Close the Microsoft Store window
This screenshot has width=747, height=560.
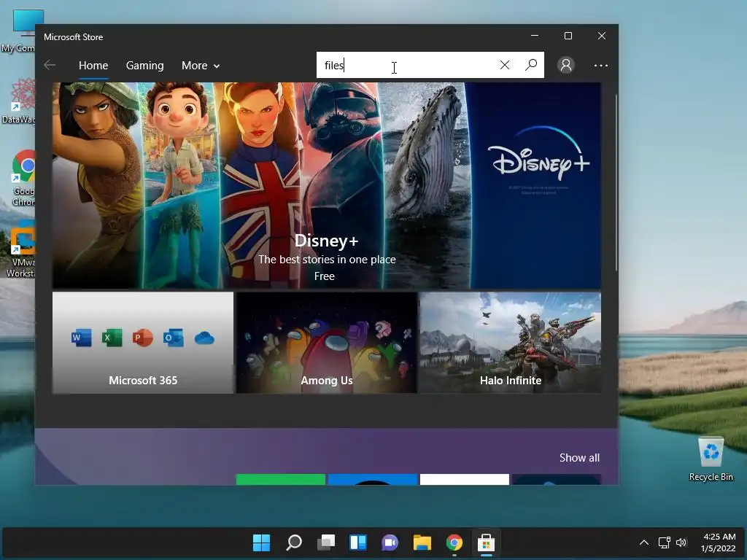(602, 36)
